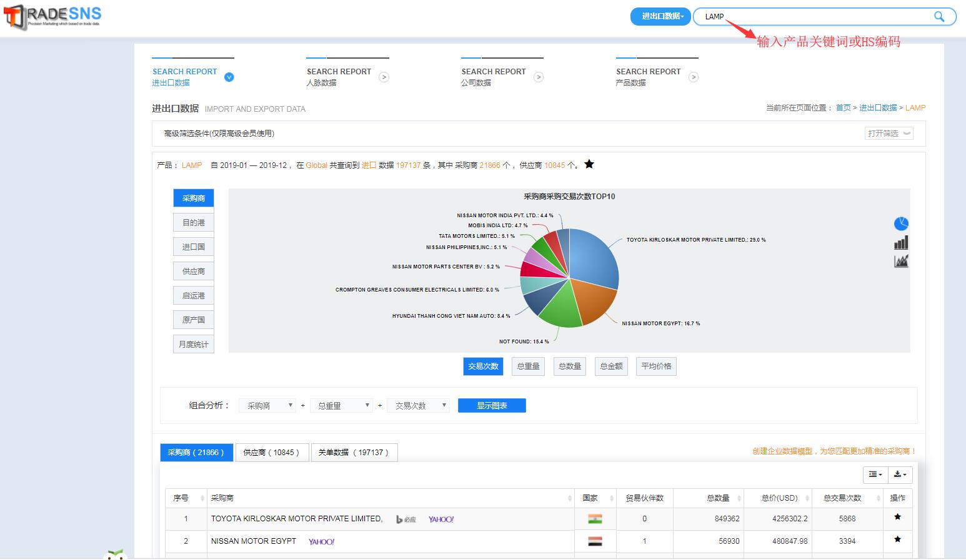Switch chart metric to 平均价格
966x560 pixels.
[x=656, y=366]
